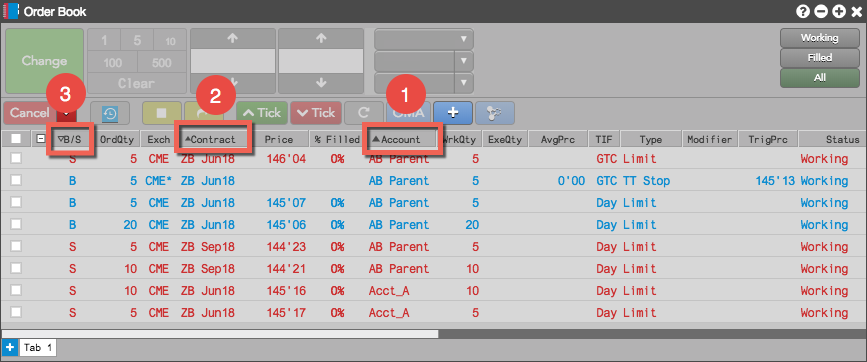Open the order audit trail clock icon
Image resolution: width=867 pixels, height=362 pixels.
(x=110, y=113)
